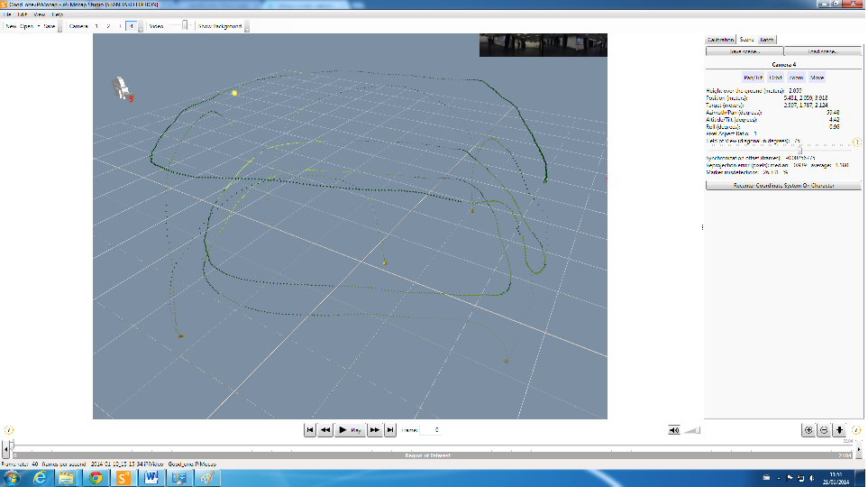Click the Load scene button
Image resolution: width=868 pixels, height=487 pixels.
pos(823,51)
